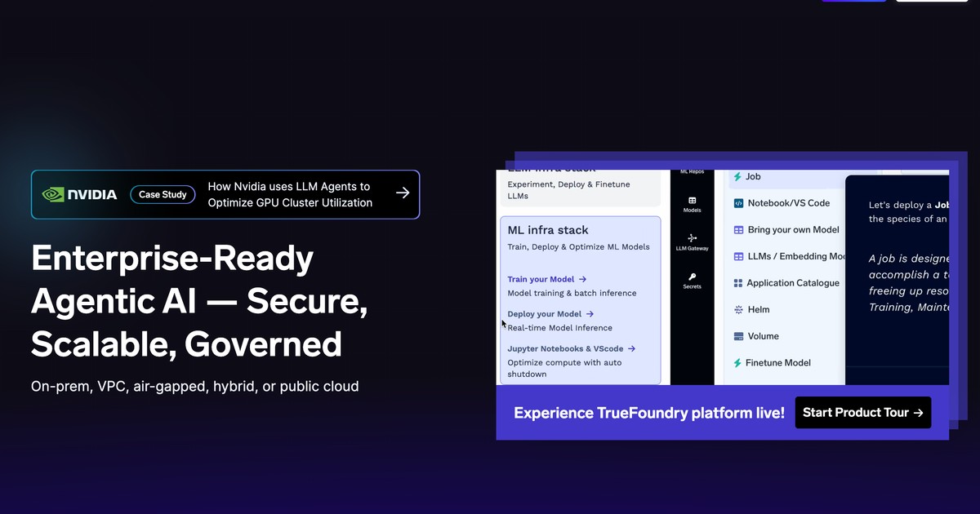Click the Helm icon
Viewport: 980px width, 514px height.
tap(738, 309)
